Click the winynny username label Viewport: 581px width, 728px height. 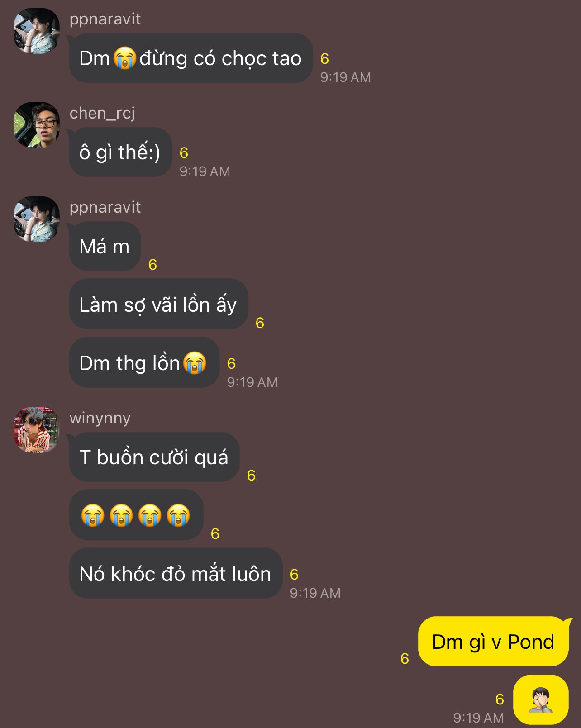[100, 418]
